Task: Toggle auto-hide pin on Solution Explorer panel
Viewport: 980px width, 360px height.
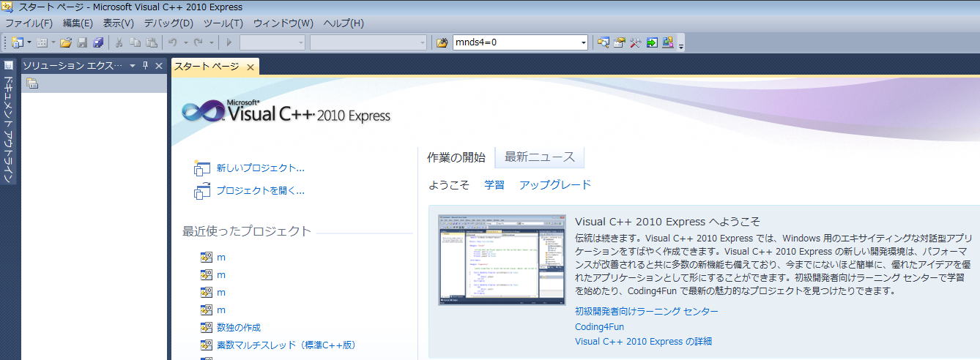Action: click(146, 66)
